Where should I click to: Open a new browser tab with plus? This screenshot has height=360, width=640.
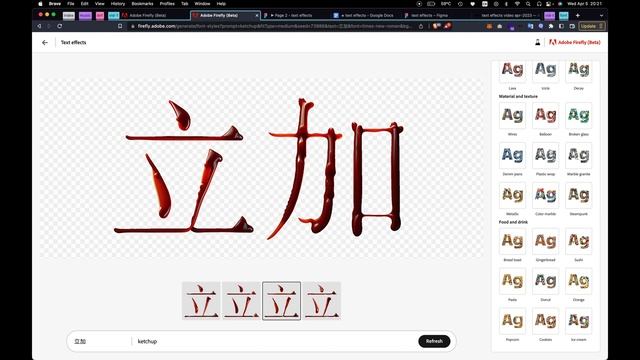click(578, 16)
